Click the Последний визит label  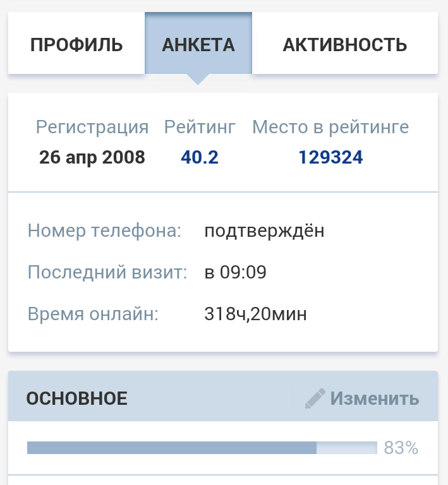(x=107, y=273)
